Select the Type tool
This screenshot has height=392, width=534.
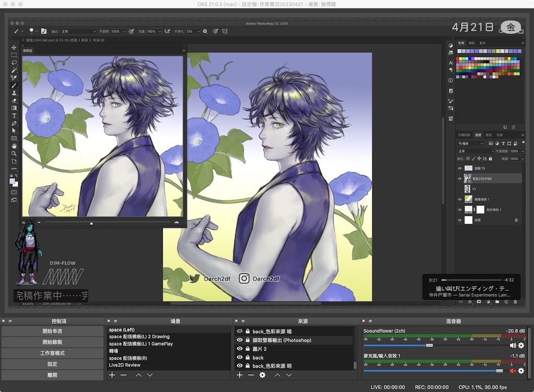click(x=14, y=116)
